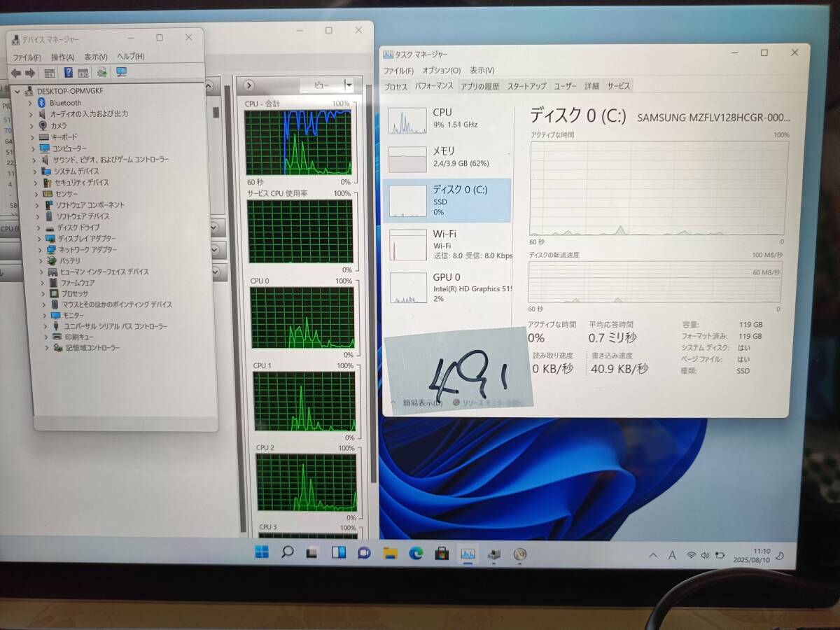Click the arrow button above the CPU graphs
Viewport: 840px width, 630px height.
pos(248,85)
